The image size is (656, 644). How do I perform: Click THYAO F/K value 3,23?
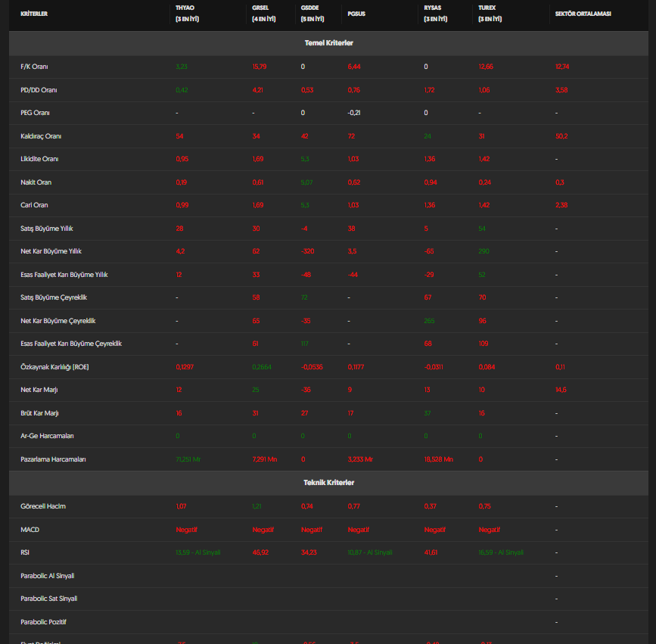tap(182, 67)
